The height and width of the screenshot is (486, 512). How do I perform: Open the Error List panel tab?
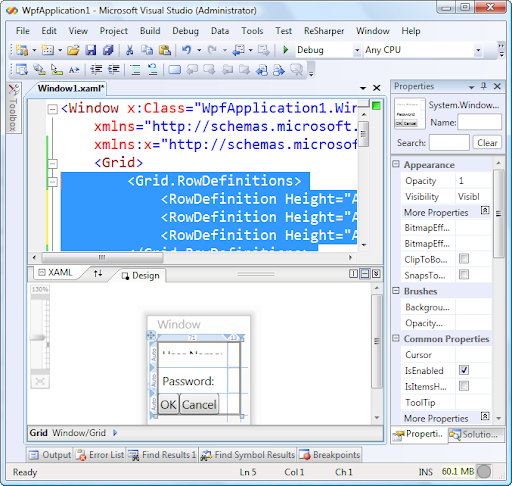pos(100,455)
